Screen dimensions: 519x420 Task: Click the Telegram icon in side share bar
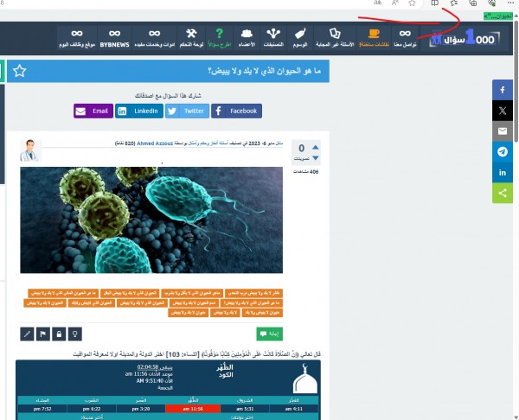click(503, 152)
